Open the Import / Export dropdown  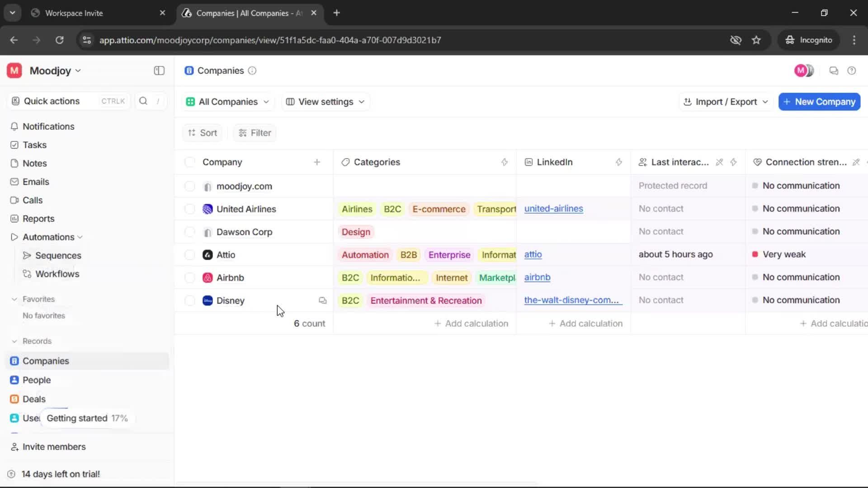726,102
